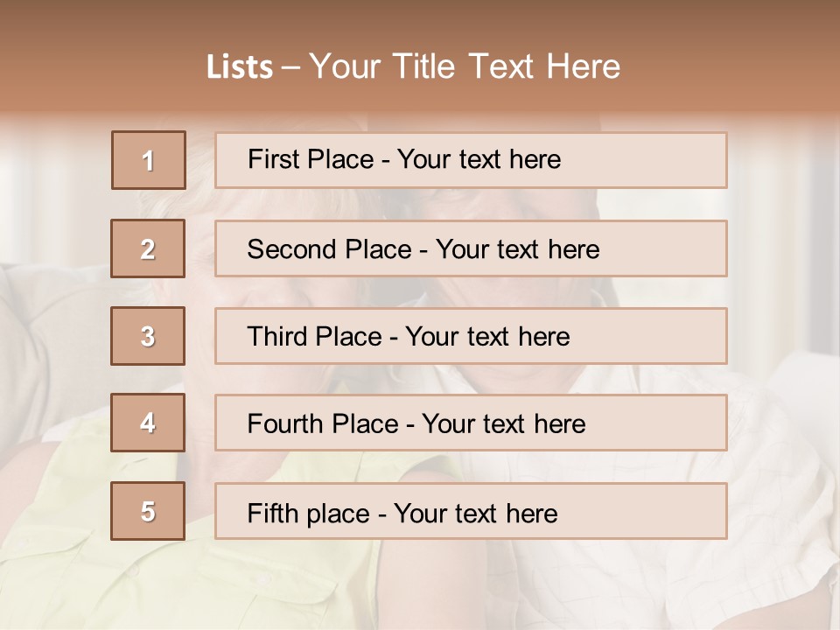Click "Fifth place - Your text here" text
This screenshot has height=630, width=840.
(x=402, y=513)
